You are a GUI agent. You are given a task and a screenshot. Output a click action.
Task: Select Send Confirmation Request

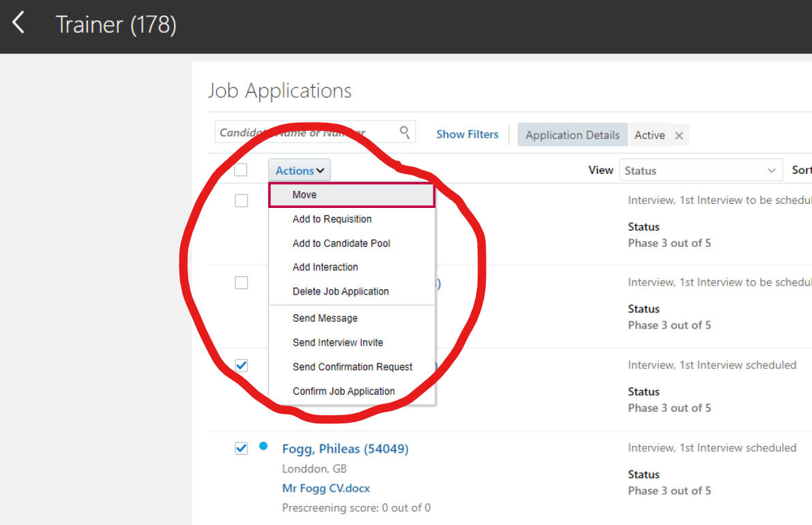click(x=352, y=367)
